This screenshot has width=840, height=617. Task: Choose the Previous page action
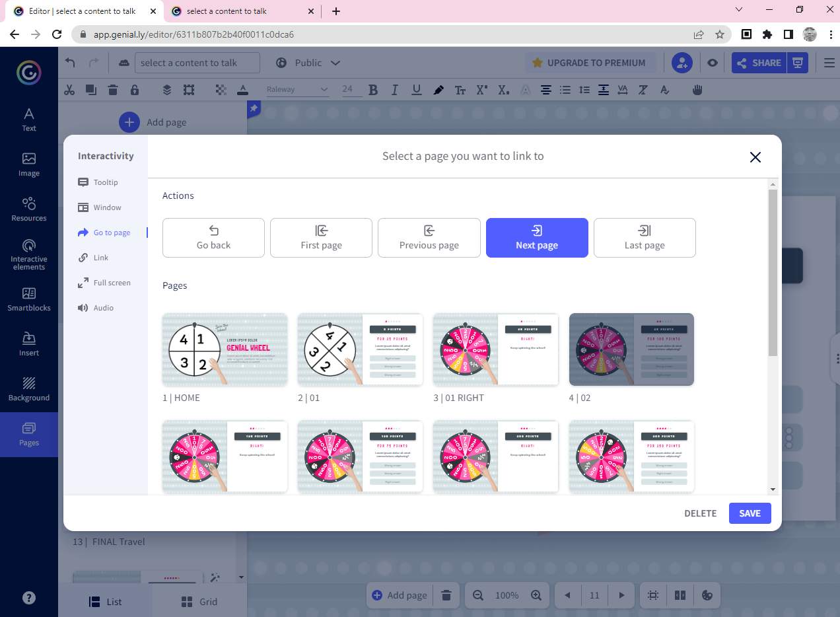click(x=429, y=238)
